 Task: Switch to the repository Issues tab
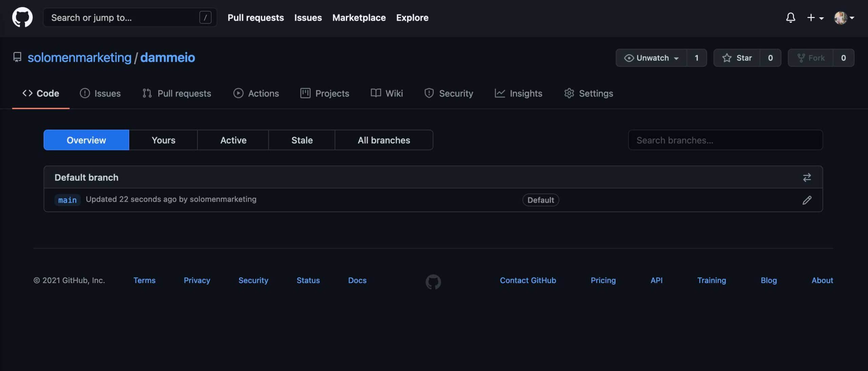pyautogui.click(x=100, y=93)
